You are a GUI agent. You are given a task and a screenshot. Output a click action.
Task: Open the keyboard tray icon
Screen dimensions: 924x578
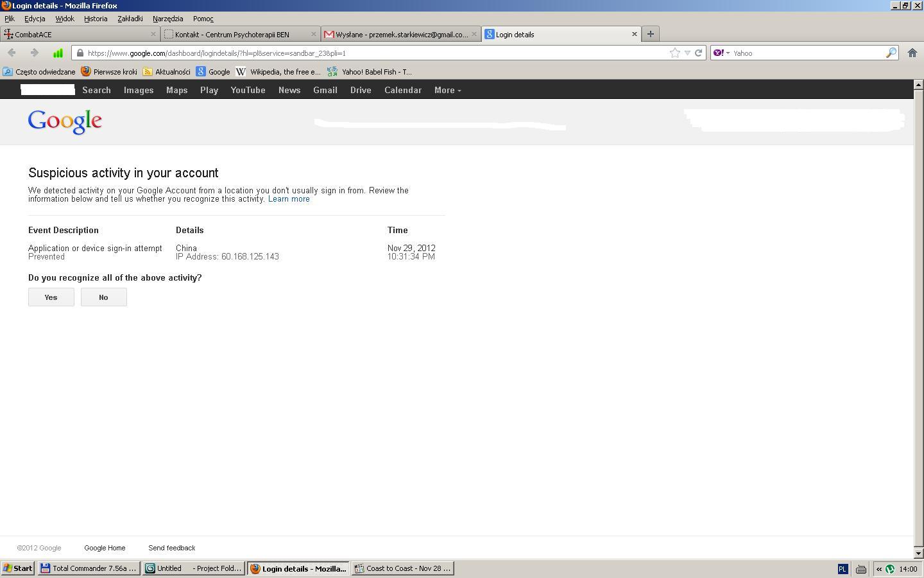[861, 569]
